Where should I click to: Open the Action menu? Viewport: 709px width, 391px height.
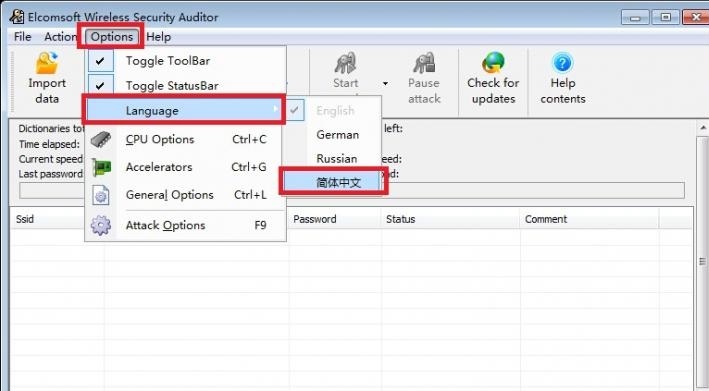point(60,37)
